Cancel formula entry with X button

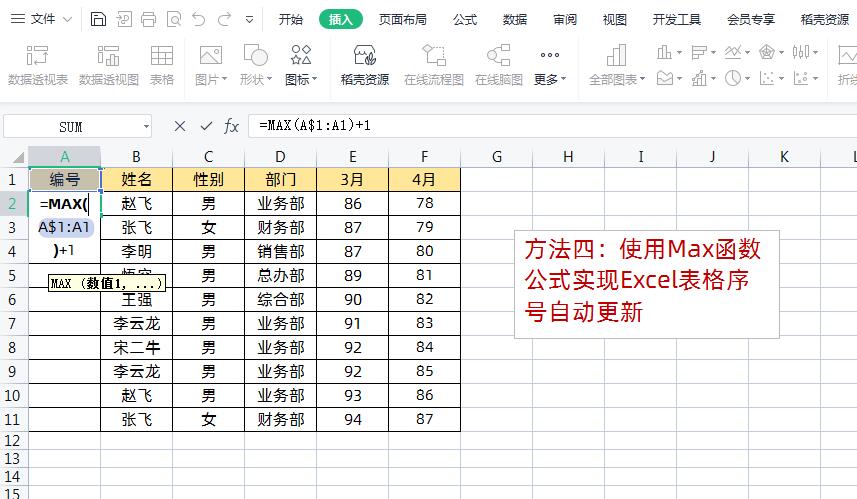179,126
